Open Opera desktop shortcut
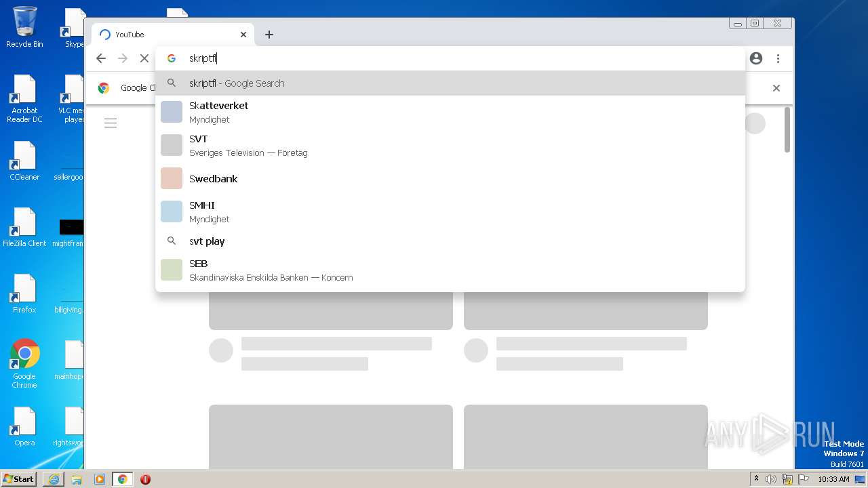Screen dimensions: 868x488 (x=24, y=427)
